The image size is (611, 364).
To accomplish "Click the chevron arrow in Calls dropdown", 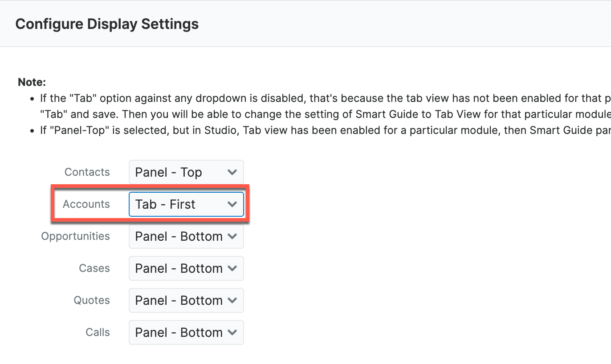I will (x=232, y=332).
